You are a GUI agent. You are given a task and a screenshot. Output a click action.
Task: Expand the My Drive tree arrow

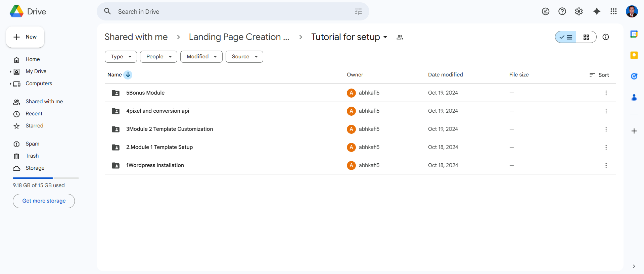coord(10,71)
